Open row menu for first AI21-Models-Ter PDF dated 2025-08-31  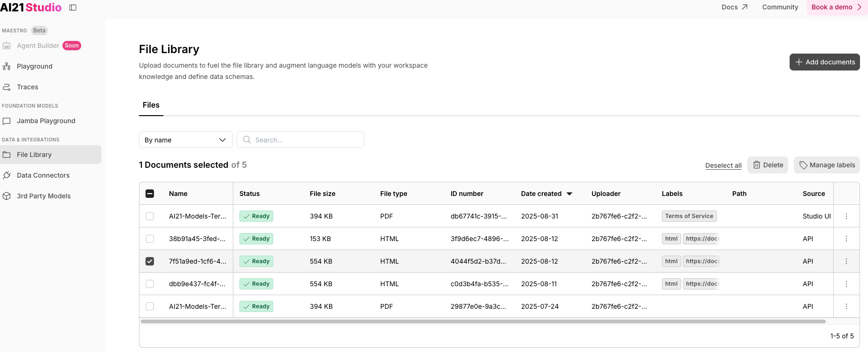(846, 216)
